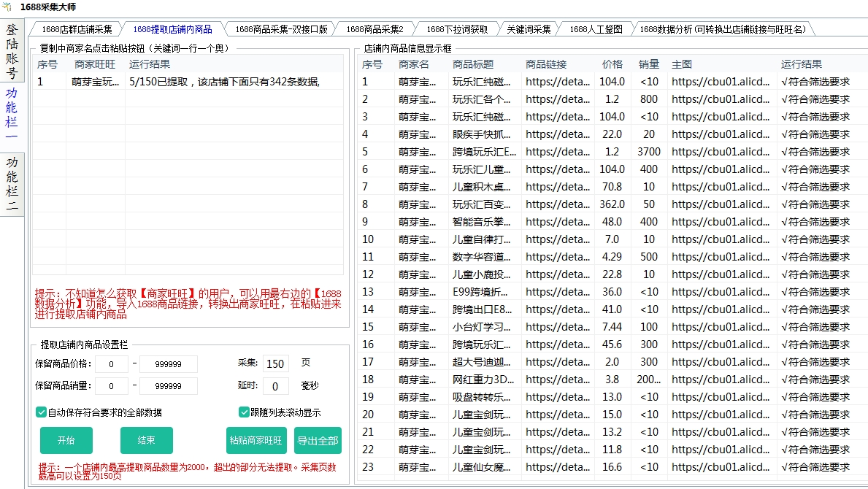Open the 1688数据分析 tab
The image size is (868, 489).
(723, 29)
